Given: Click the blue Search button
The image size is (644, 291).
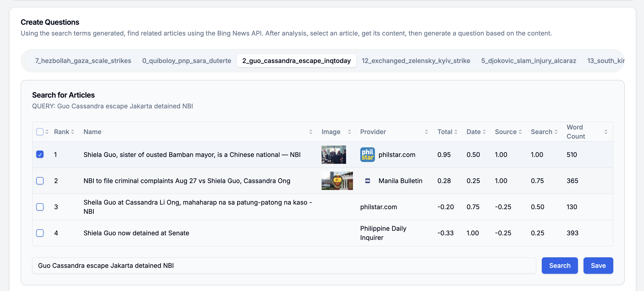Looking at the screenshot, I should 559,266.
